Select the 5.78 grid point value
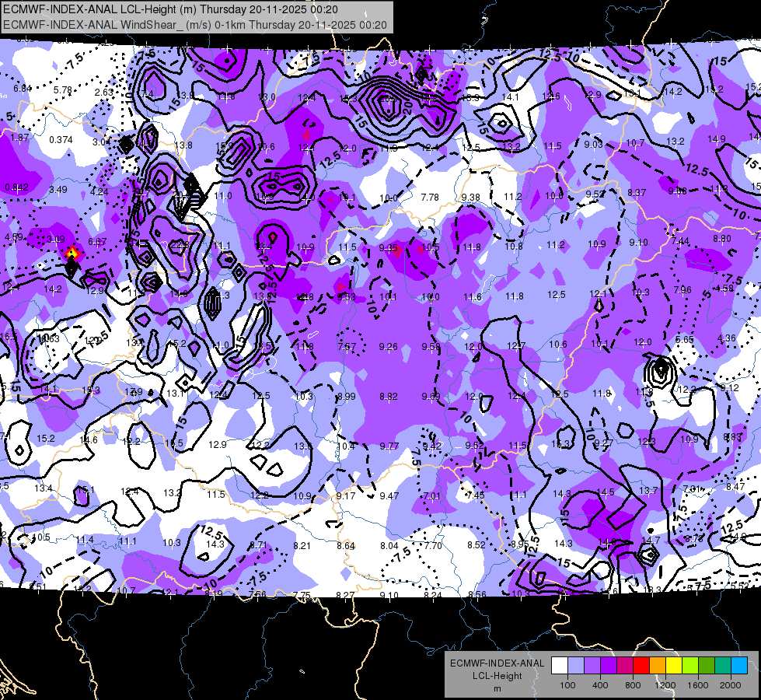 pos(63,90)
